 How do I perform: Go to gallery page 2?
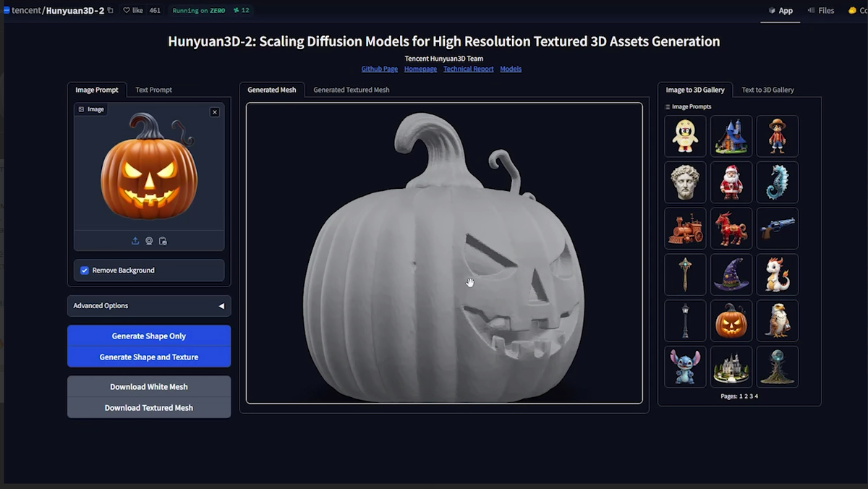[x=746, y=396]
